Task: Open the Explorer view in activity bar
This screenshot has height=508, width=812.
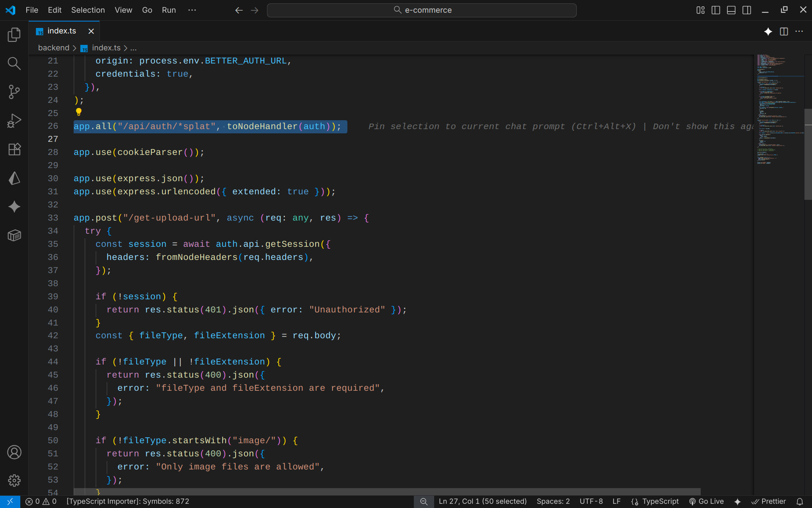Action: pyautogui.click(x=14, y=35)
